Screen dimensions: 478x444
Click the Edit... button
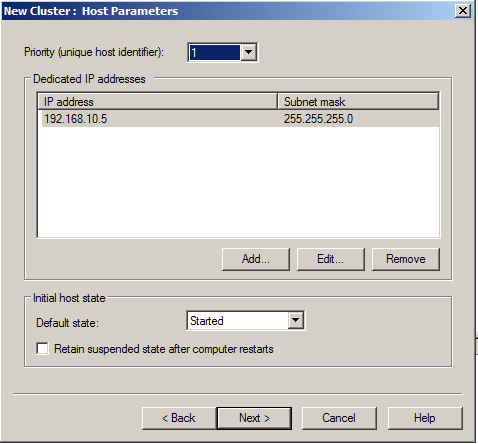pos(331,259)
